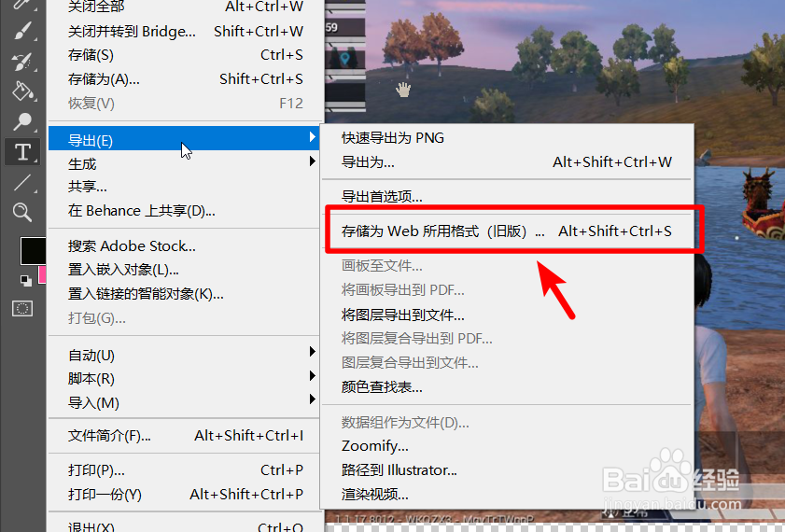Select 将图层导出到文件 option
This screenshot has height=532, width=785.
point(507,315)
